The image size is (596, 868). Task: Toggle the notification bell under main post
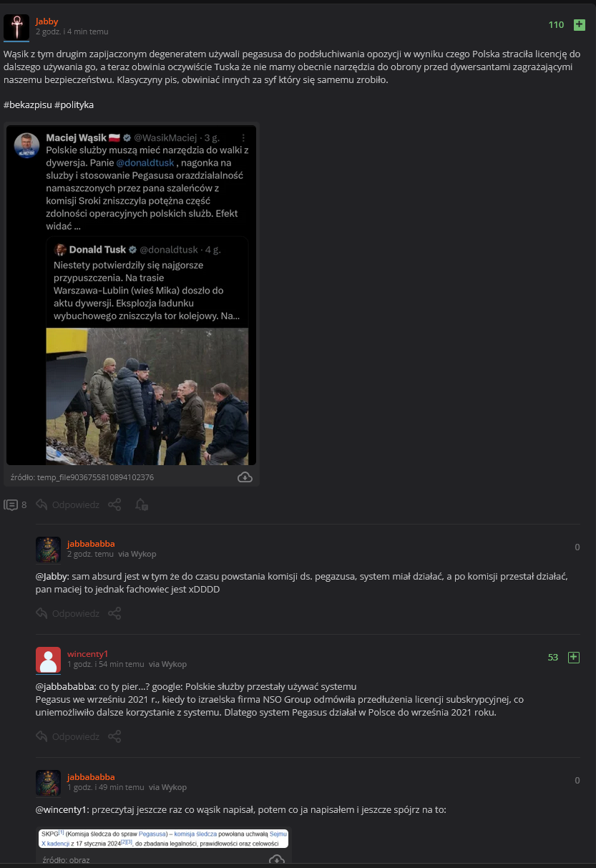142,504
